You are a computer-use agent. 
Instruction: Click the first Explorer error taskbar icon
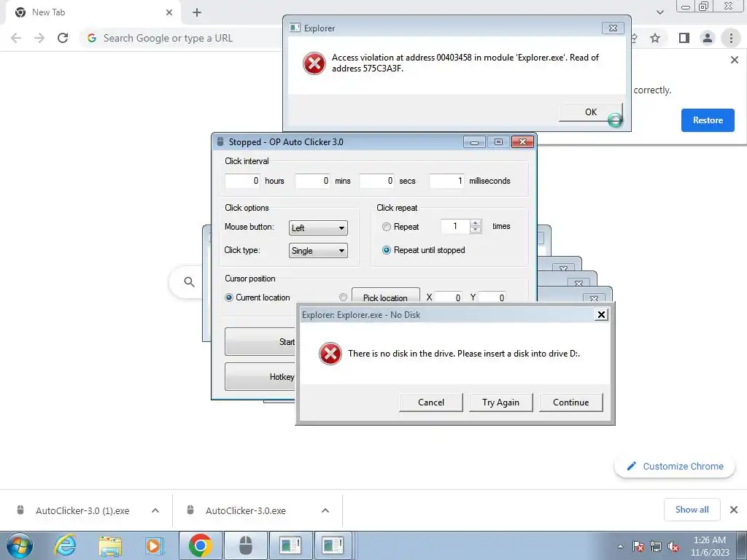click(290, 545)
